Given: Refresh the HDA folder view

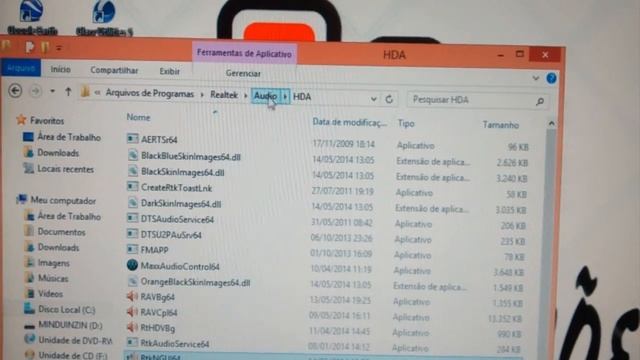Looking at the screenshot, I should coord(389,99).
